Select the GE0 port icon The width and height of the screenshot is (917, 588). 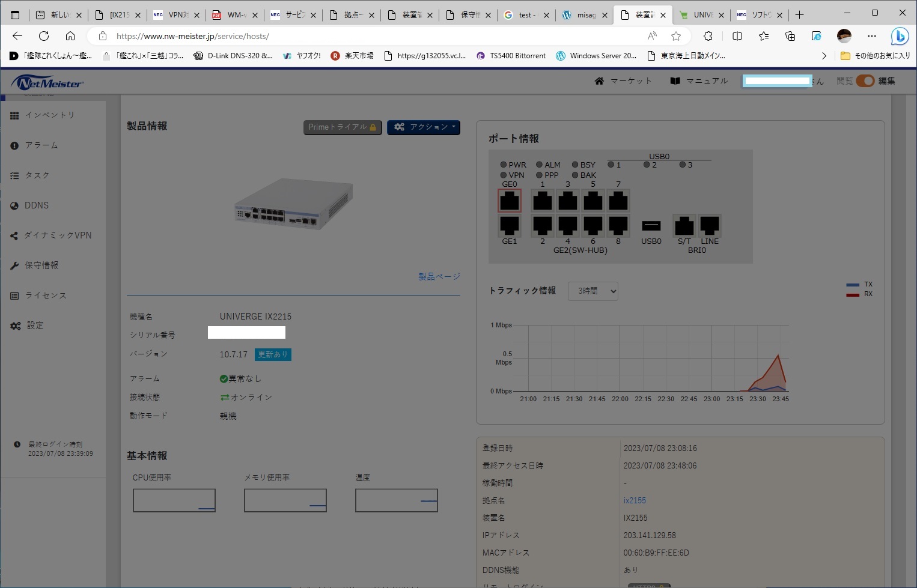[509, 201]
